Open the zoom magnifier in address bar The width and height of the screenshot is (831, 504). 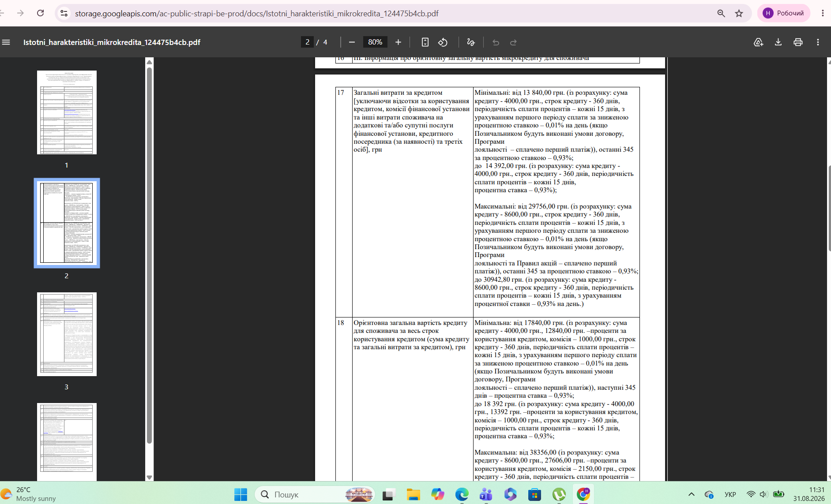coord(721,13)
